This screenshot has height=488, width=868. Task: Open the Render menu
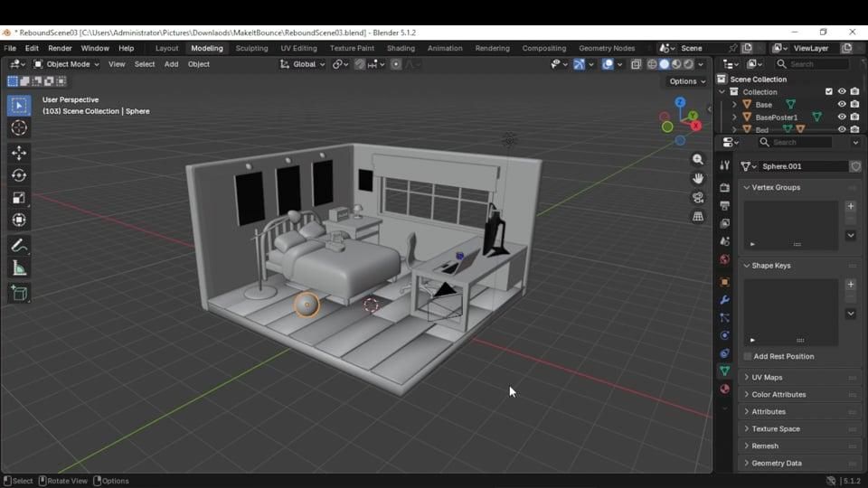pos(60,48)
